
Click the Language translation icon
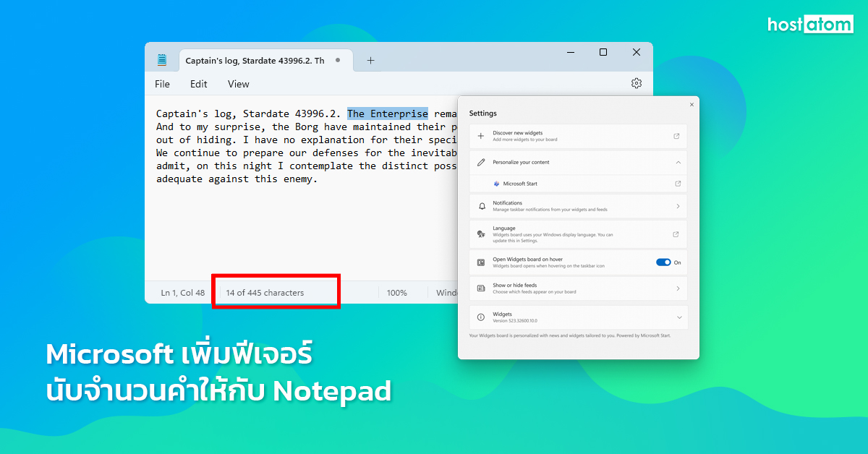coord(480,233)
